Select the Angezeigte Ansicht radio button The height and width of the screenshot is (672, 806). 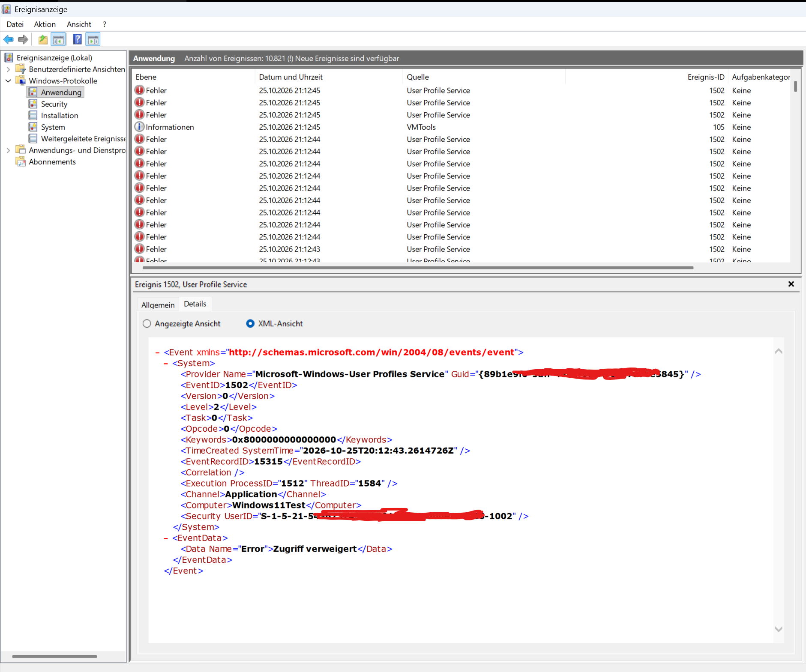point(147,324)
